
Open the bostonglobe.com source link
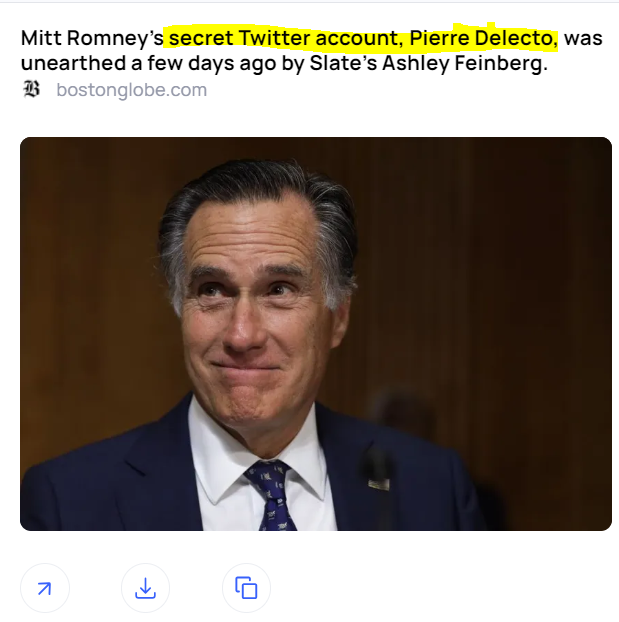pyautogui.click(x=132, y=90)
